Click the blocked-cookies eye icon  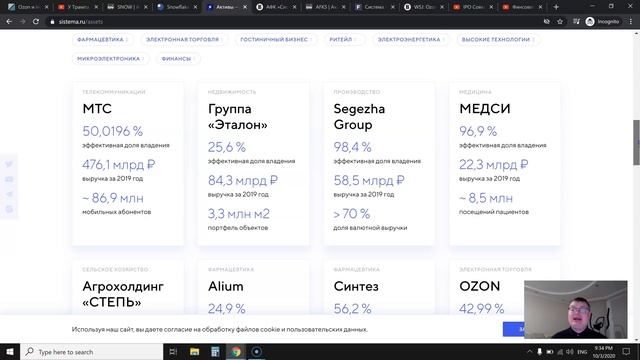pyautogui.click(x=547, y=22)
